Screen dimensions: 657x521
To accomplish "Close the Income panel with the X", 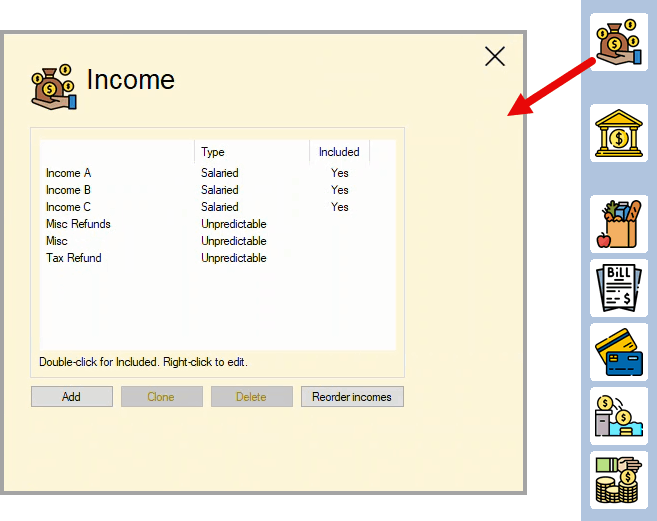I will 495,56.
